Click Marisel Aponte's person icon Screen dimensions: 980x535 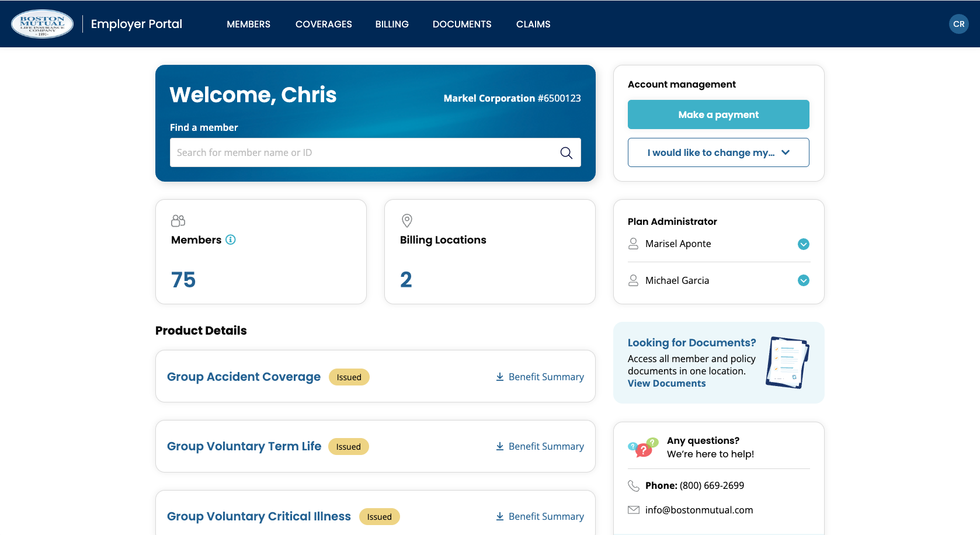pyautogui.click(x=633, y=244)
